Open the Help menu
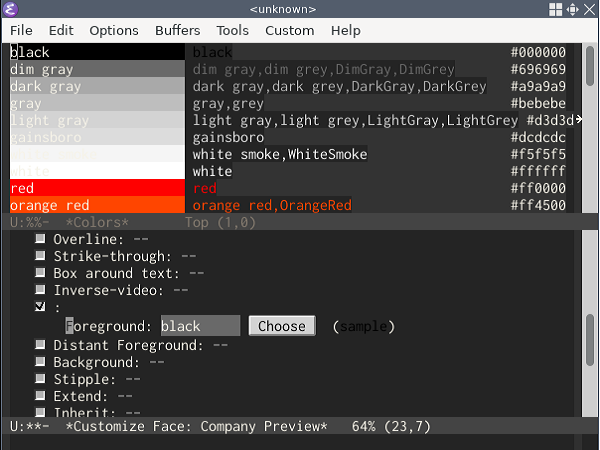 tap(346, 31)
